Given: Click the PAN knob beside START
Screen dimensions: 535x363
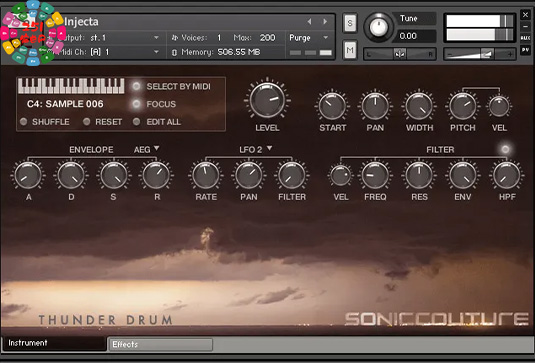Looking at the screenshot, I should point(375,106).
